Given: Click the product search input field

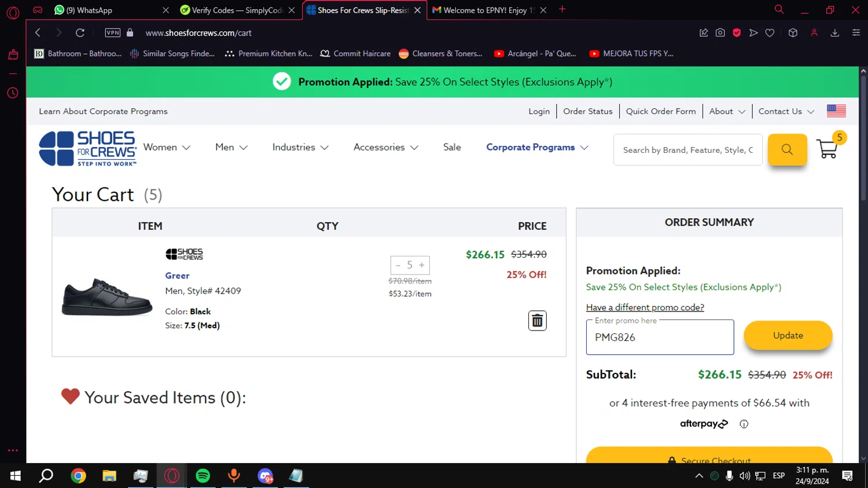Looking at the screenshot, I should (x=687, y=150).
